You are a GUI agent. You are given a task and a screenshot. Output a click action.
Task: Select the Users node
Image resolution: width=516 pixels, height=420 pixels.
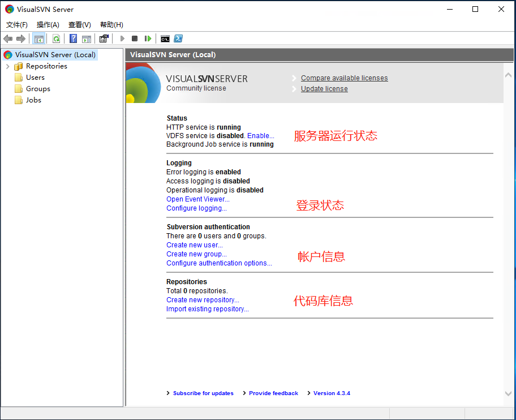(35, 78)
